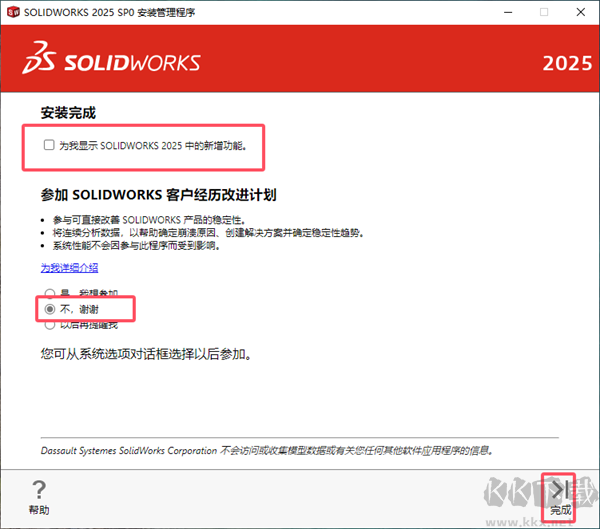Choose the 不，谢谢 radio option

point(49,309)
